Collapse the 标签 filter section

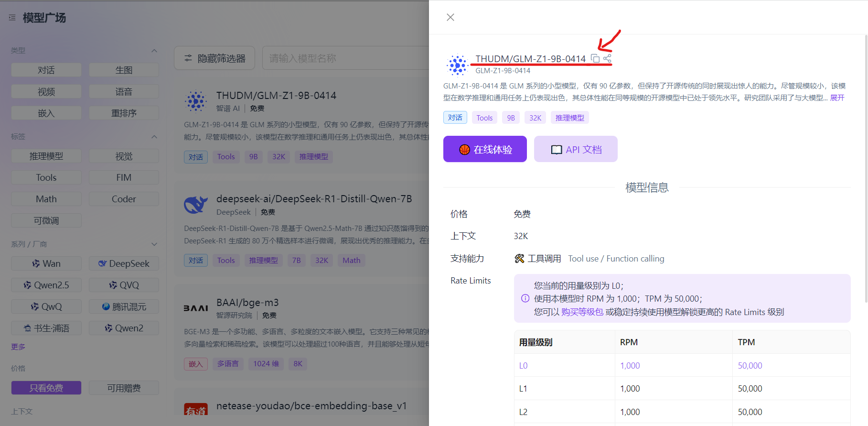point(154,137)
